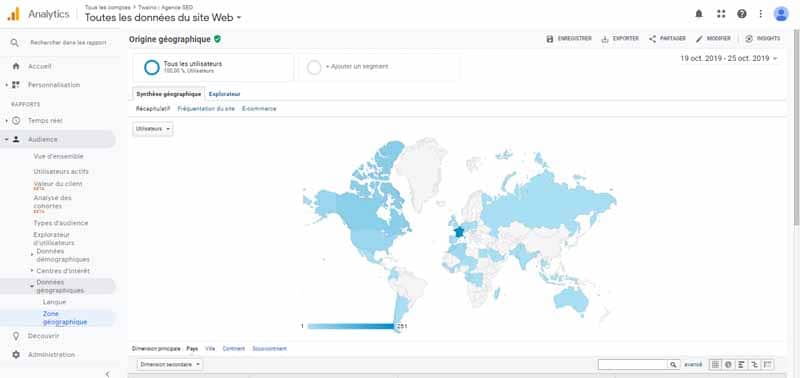Viewport: 800px width, 378px height.
Task: Click the Ville dimension link
Action: pos(210,349)
